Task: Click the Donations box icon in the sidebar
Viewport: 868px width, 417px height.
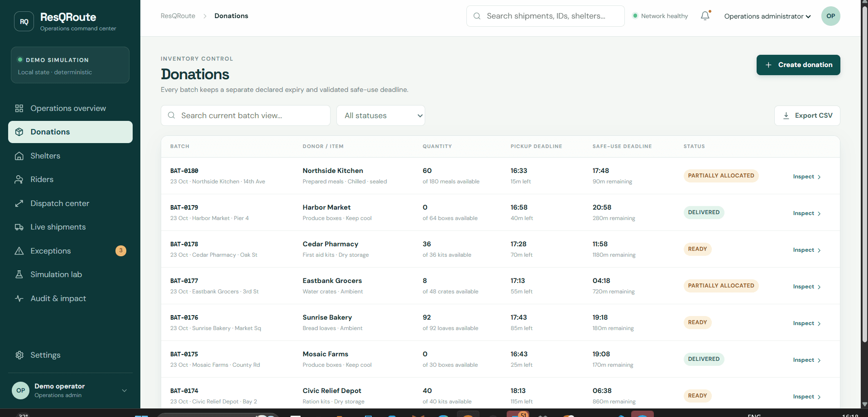Action: [19, 132]
